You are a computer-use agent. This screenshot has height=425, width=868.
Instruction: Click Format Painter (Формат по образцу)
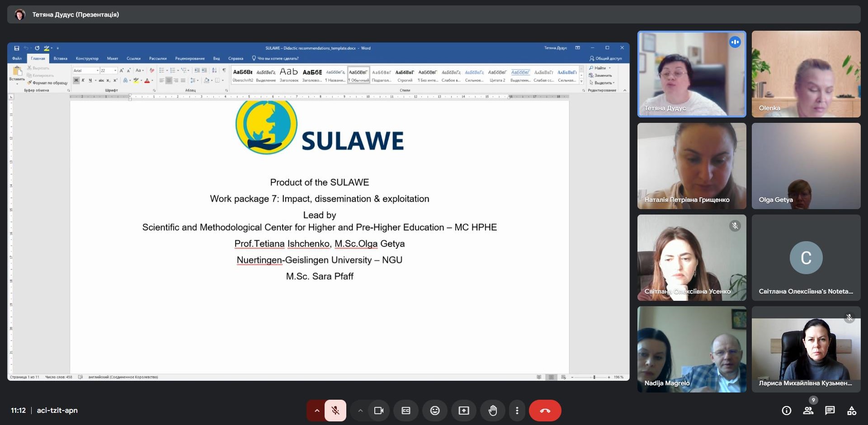coord(47,83)
